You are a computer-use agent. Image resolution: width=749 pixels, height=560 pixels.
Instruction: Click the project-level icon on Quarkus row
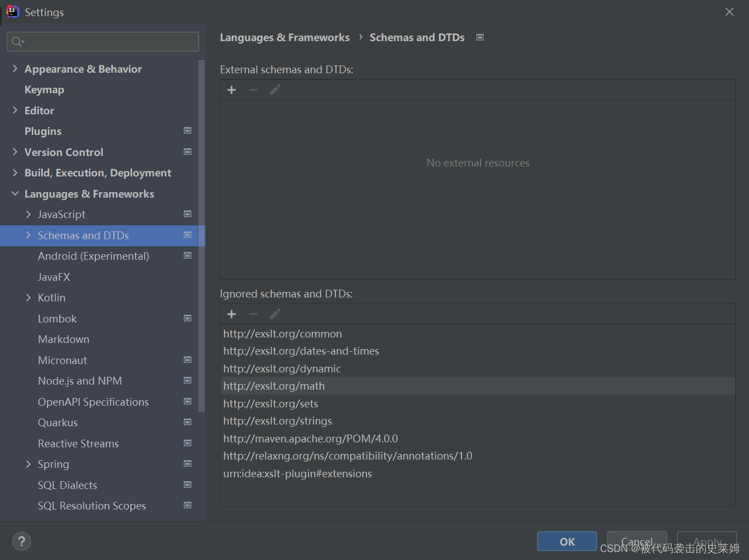tap(188, 422)
